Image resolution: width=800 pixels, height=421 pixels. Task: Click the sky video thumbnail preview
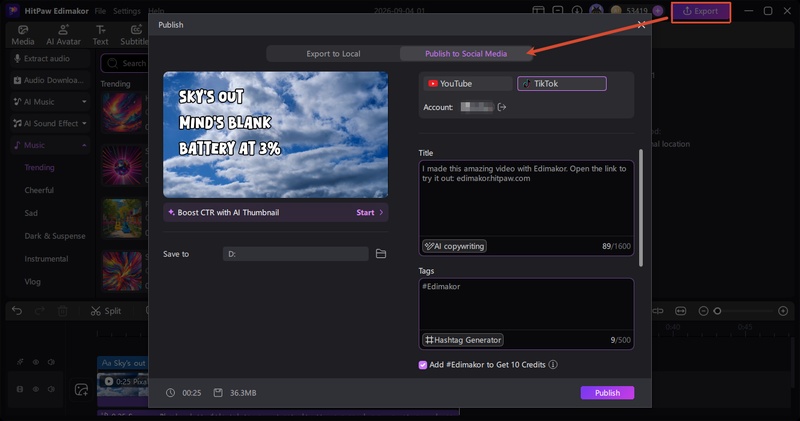click(x=276, y=135)
